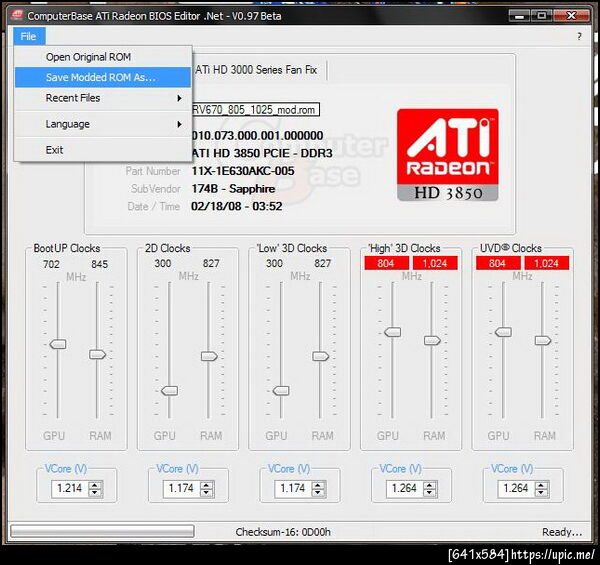Click BootUP RAM value 845
The height and width of the screenshot is (565, 600).
click(99, 264)
